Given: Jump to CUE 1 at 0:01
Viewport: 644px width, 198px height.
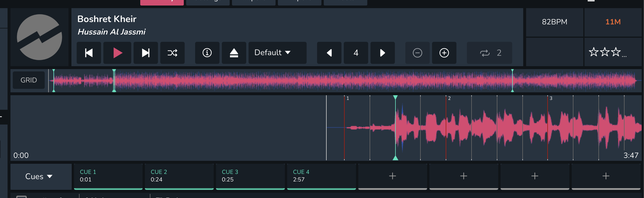Looking at the screenshot, I should pyautogui.click(x=108, y=176).
